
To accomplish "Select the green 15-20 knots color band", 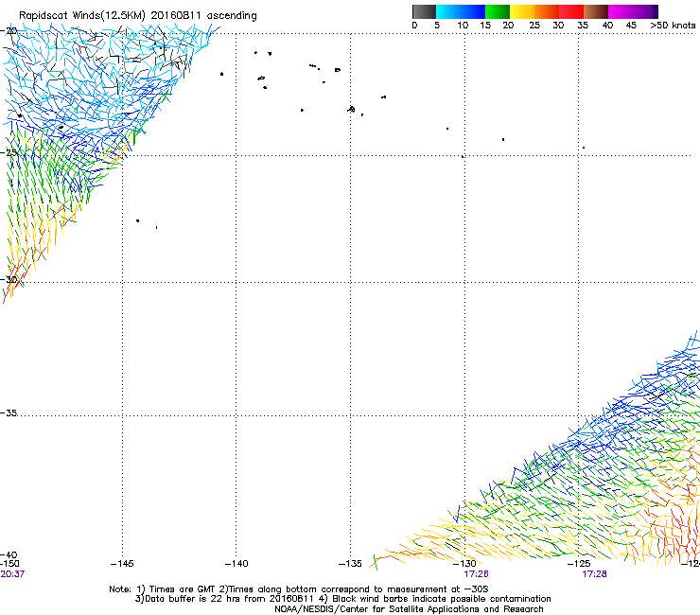I will coord(498,11).
